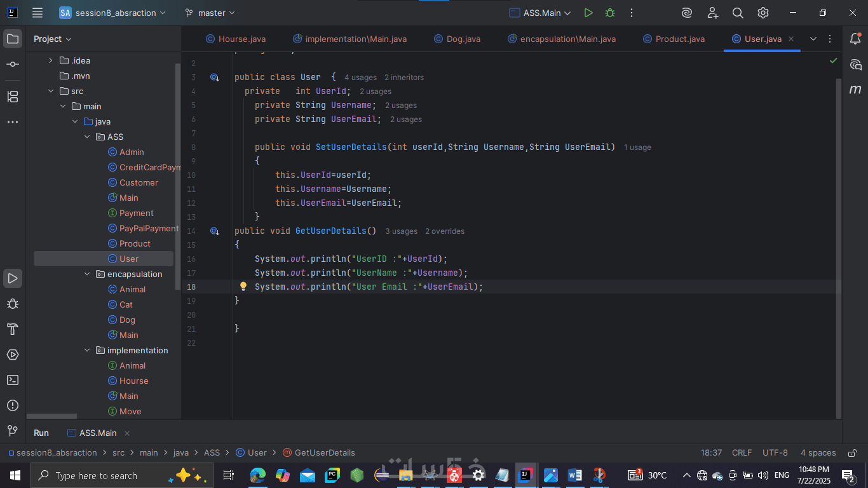
Task: Select Customer class in project tree
Action: [x=139, y=183]
